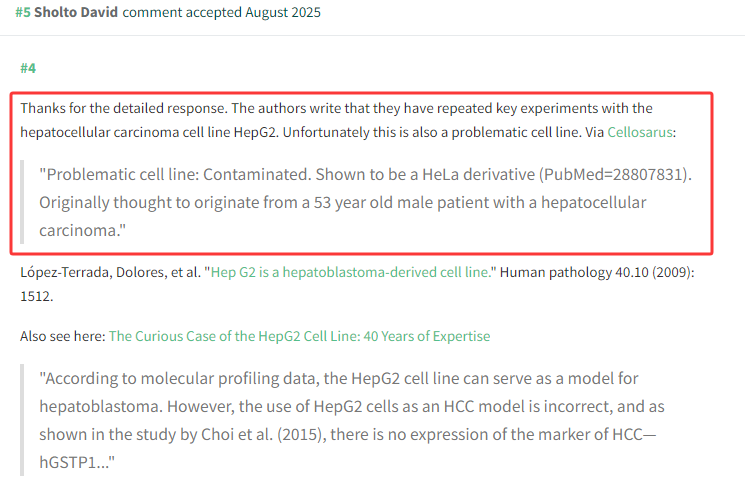Screen dimensions: 745x483
Task: Click the "Also see here:" label
Action: 62,336
